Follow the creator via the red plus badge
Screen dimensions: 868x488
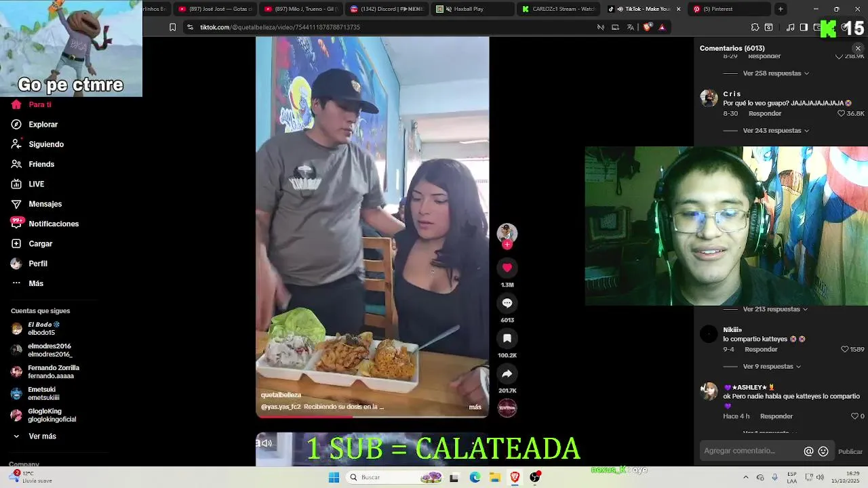tap(507, 245)
